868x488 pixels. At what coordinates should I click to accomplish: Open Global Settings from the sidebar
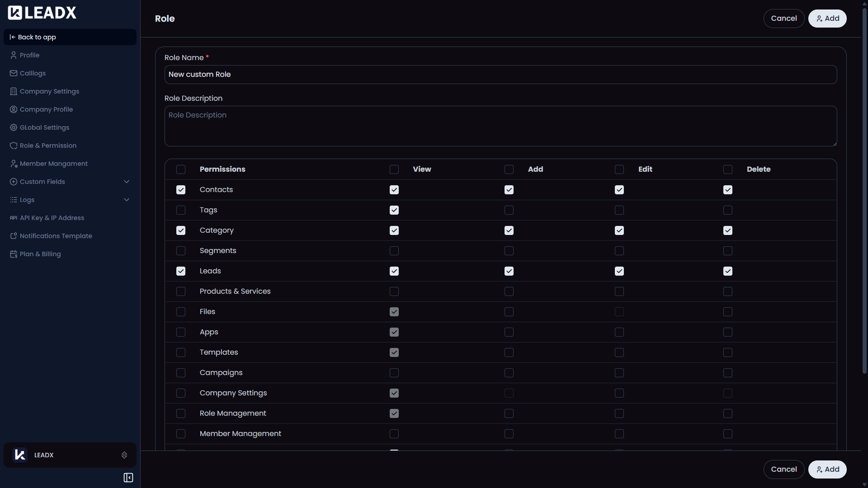click(44, 127)
